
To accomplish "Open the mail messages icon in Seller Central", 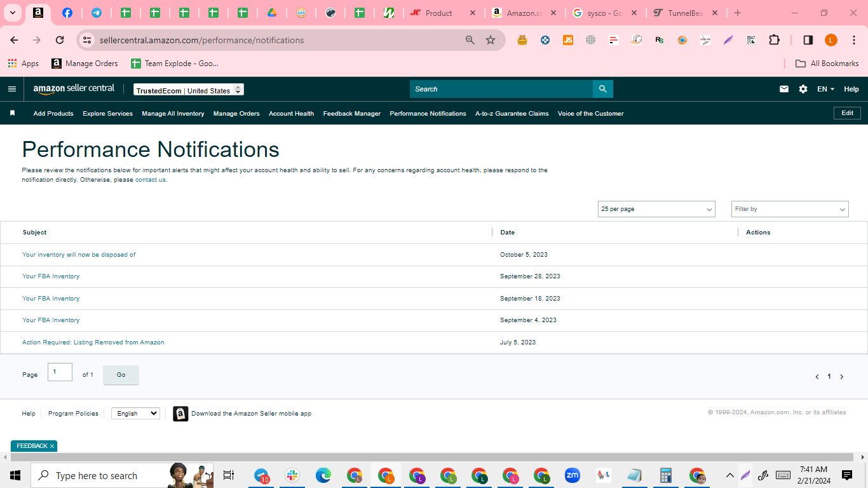I will [784, 89].
